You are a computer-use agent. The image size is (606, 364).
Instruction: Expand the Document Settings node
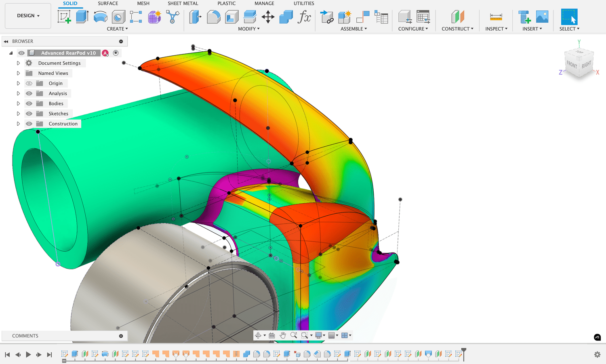point(18,63)
